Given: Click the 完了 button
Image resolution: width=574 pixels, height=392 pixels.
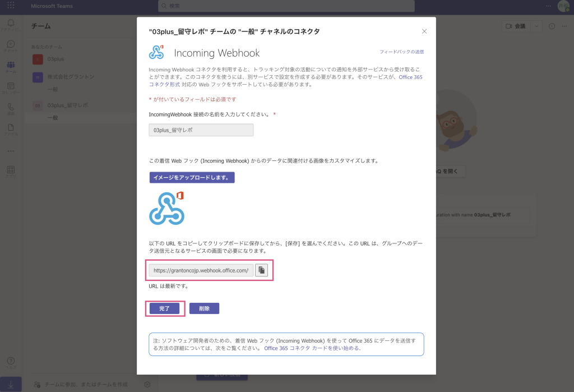Looking at the screenshot, I should [x=164, y=308].
